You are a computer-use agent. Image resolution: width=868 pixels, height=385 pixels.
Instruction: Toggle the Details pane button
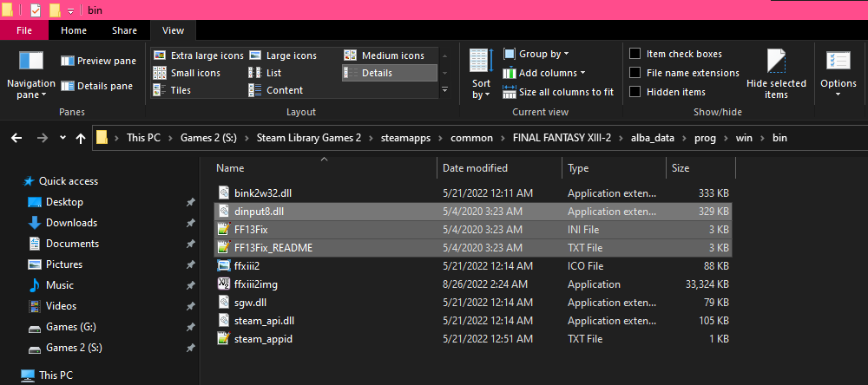pyautogui.click(x=97, y=86)
